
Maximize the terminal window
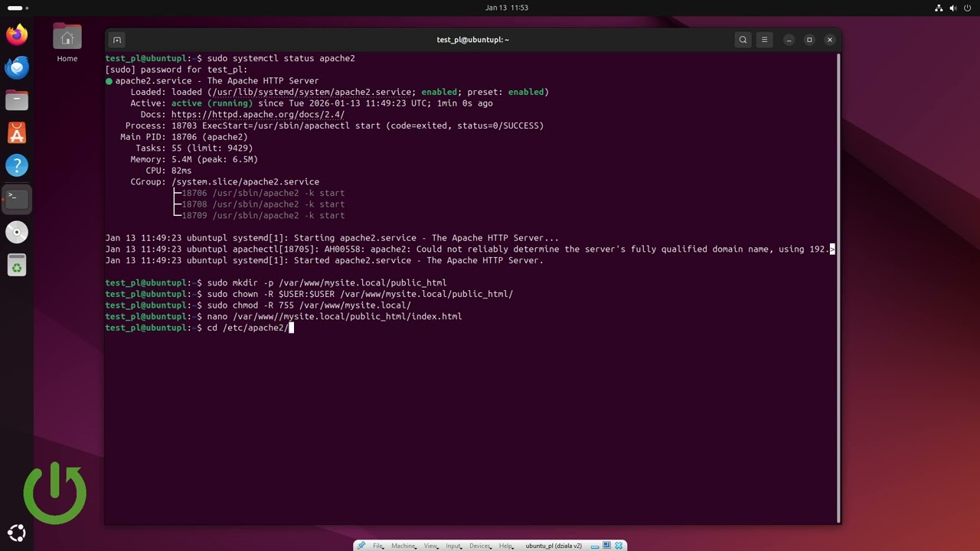[x=809, y=40]
